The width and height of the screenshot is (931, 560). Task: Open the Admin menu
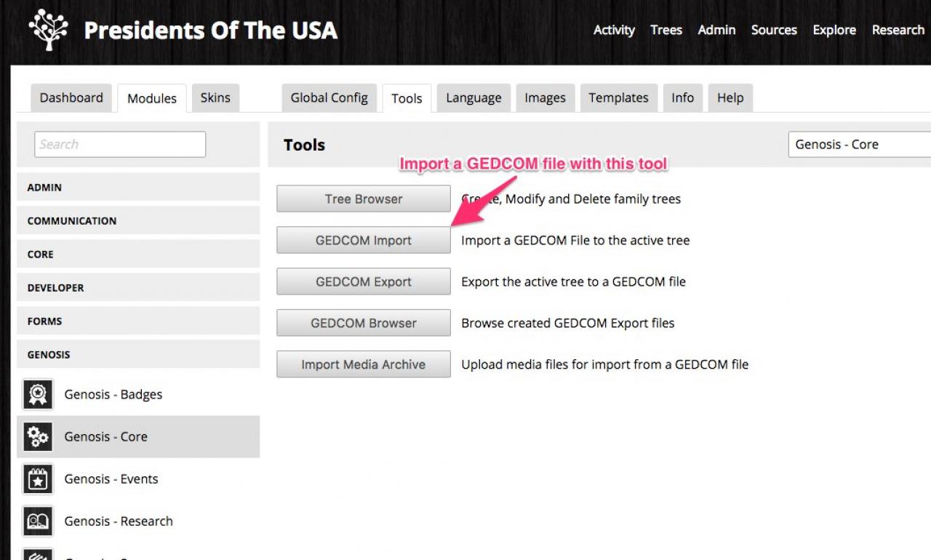(x=717, y=30)
